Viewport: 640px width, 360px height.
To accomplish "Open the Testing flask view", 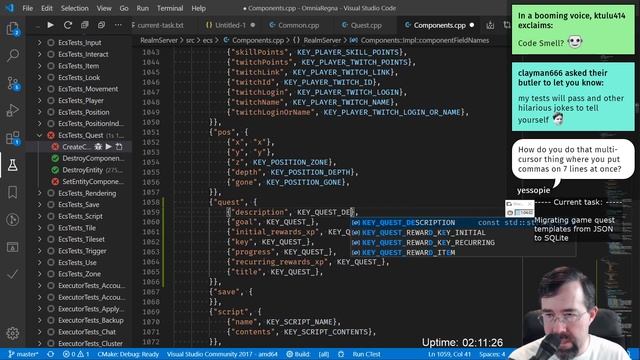I will pos(13,165).
